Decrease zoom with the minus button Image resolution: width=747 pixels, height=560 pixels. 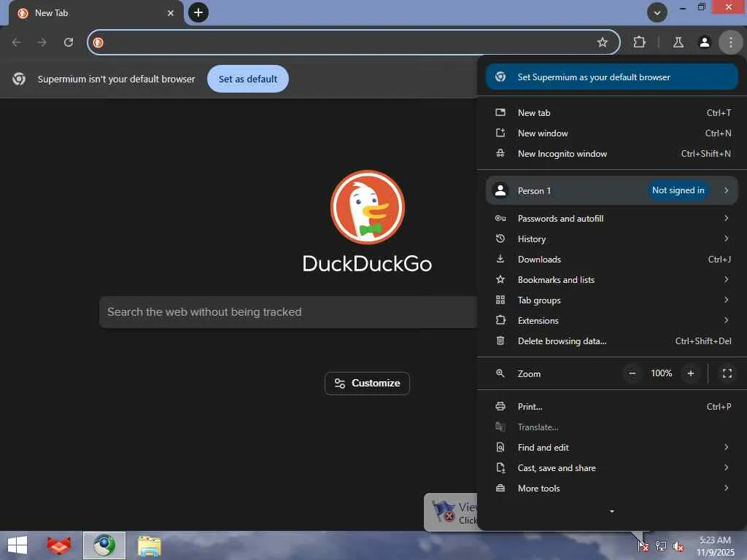[632, 374]
